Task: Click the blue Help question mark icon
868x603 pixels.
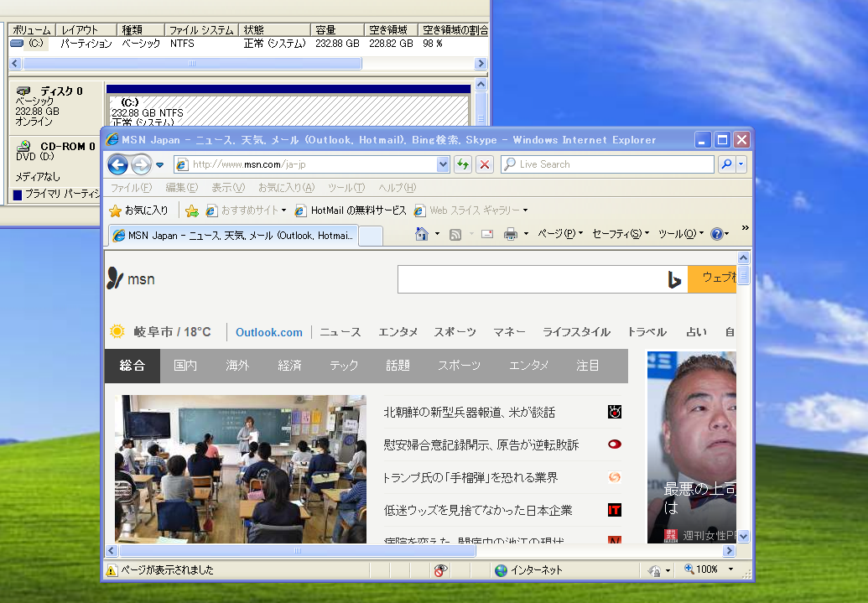Action: tap(717, 234)
